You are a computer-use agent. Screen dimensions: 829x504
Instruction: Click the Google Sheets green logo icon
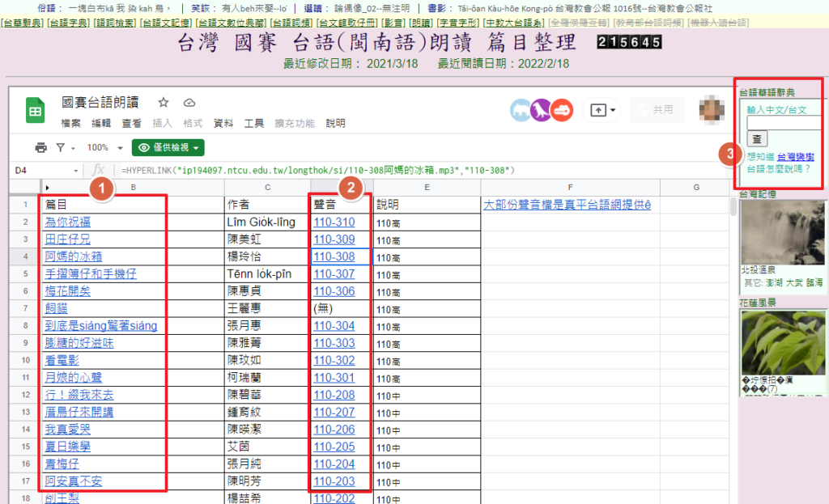click(x=35, y=110)
